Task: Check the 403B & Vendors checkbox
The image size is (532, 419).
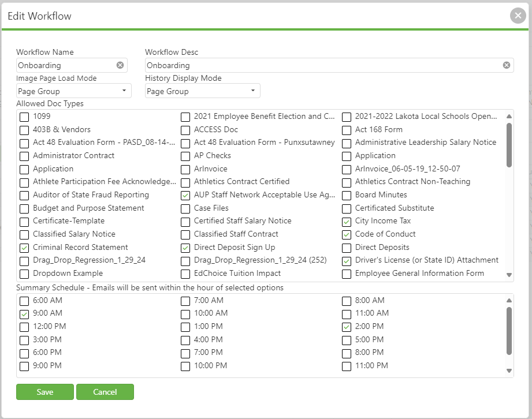Action: point(24,130)
